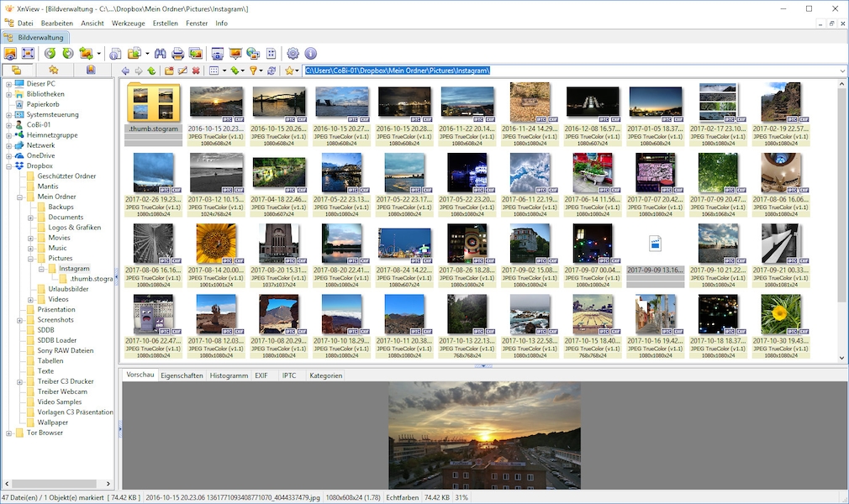Screen dimensions: 849x504
Task: Rotate image right with green arrow
Action: point(68,54)
